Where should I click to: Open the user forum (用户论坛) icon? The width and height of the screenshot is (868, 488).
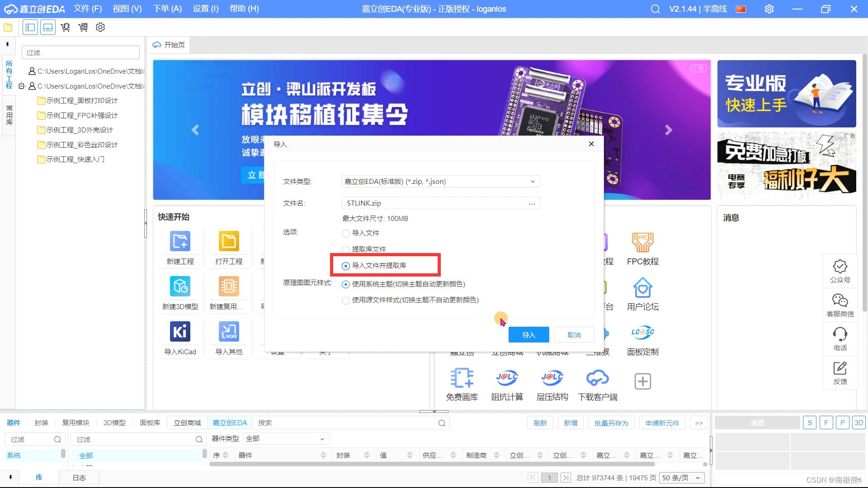[642, 288]
